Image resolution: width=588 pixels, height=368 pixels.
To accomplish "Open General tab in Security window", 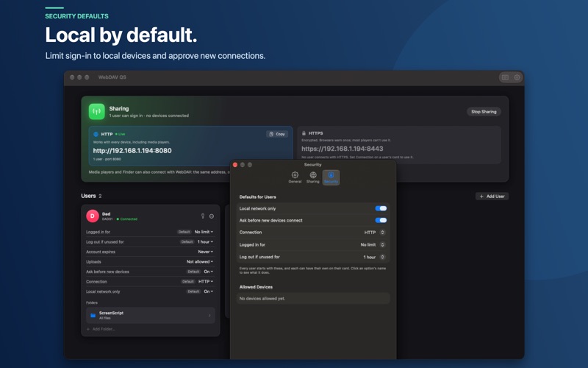I will [x=295, y=177].
